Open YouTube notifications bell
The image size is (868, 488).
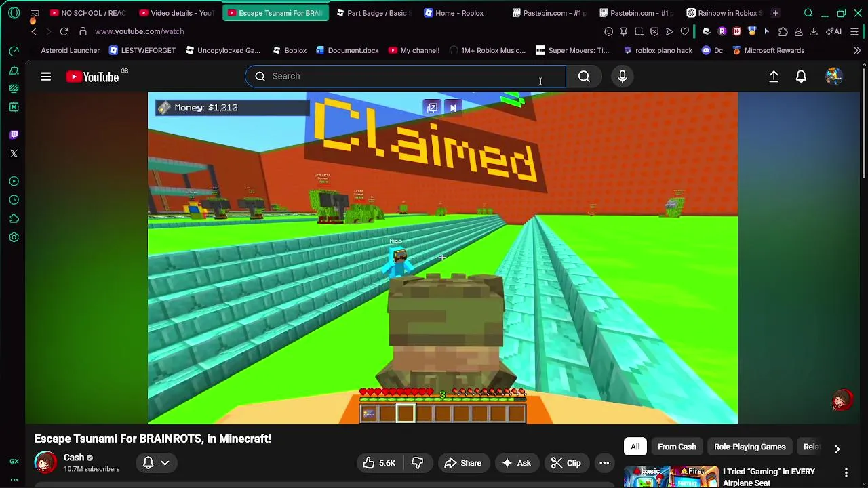[801, 77]
